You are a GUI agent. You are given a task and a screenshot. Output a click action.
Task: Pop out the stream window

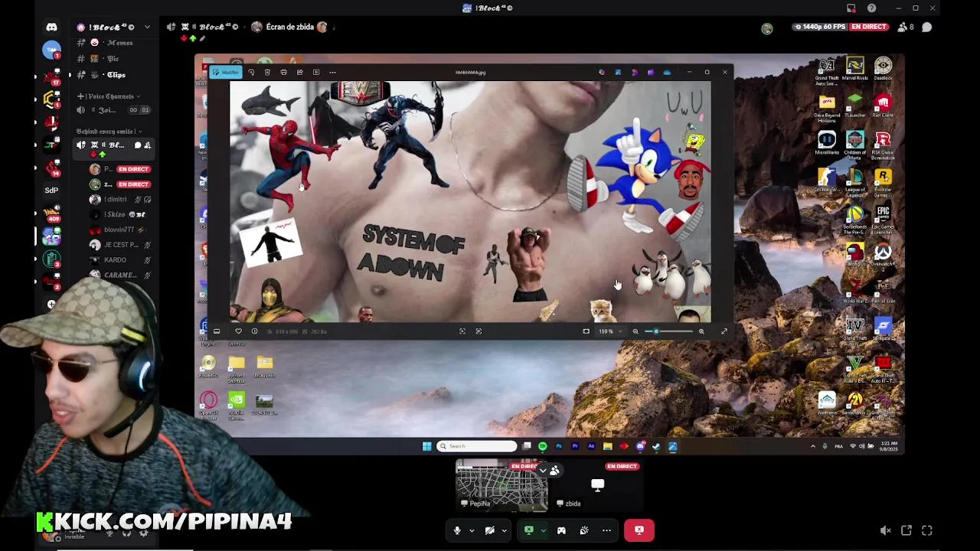906,530
